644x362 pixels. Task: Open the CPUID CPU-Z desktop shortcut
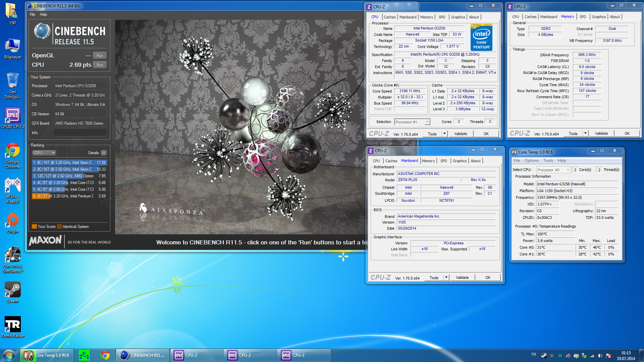(x=12, y=116)
